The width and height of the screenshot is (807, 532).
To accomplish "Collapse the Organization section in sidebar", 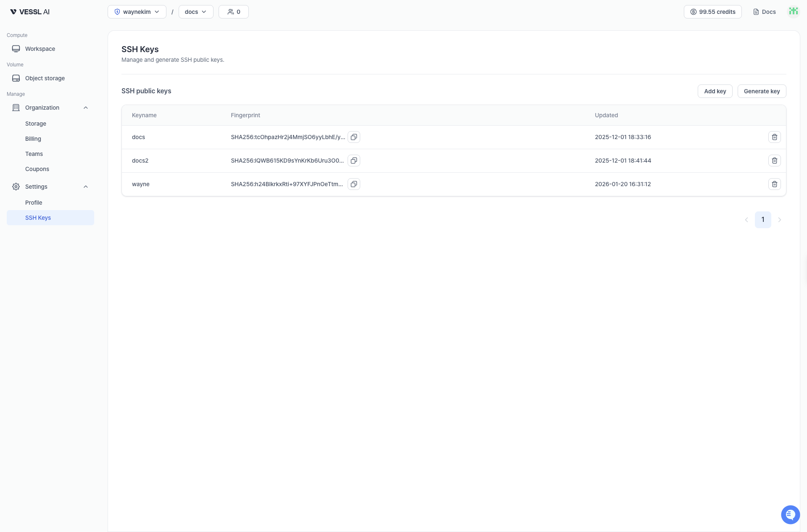I will [x=85, y=108].
